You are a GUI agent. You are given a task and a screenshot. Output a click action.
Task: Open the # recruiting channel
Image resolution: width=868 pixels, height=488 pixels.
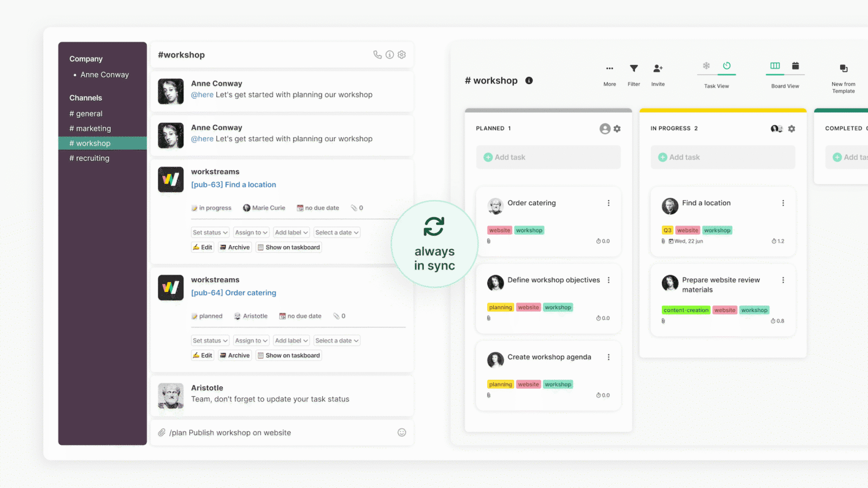coord(90,158)
